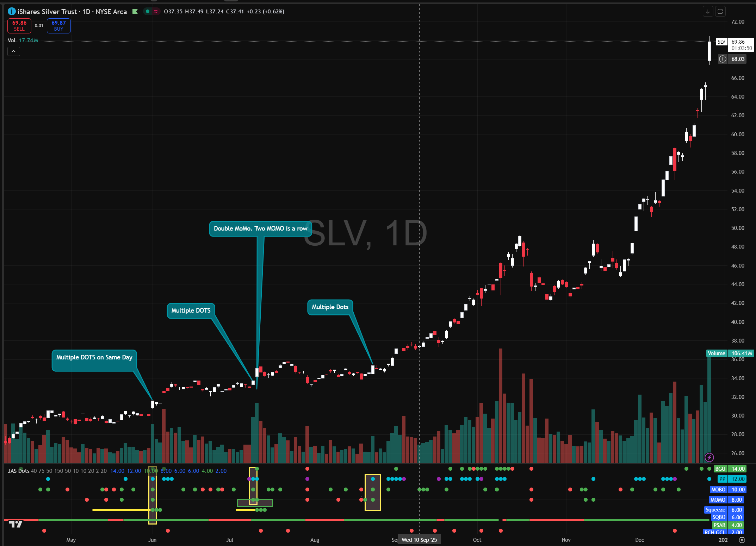Click the plus icon beside the 68.03 level

tap(722, 59)
